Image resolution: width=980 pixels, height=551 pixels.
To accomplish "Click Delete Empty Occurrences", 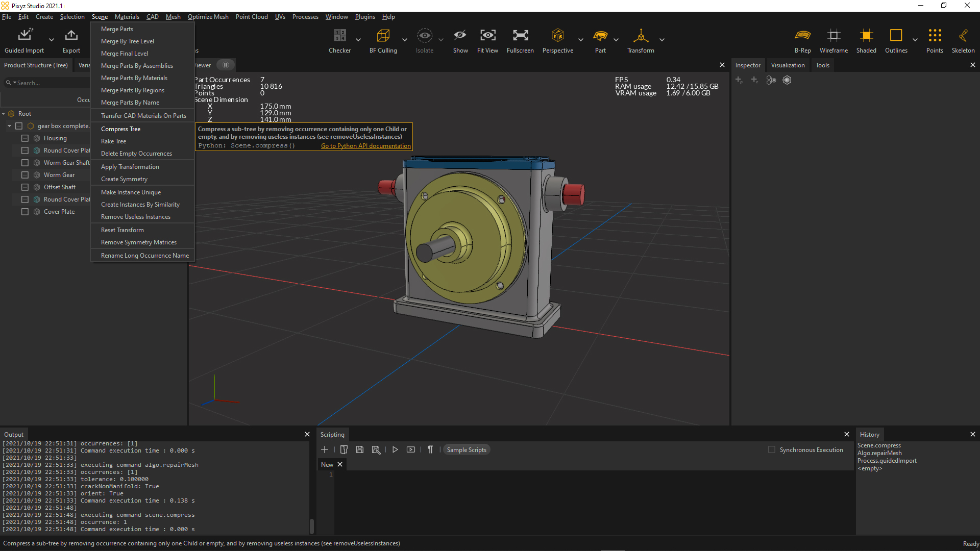I will click(x=142, y=154).
